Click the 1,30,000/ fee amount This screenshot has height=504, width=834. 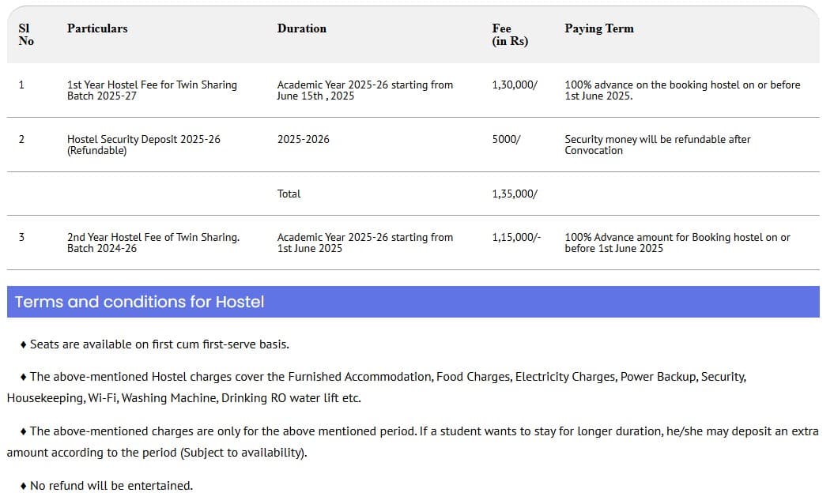[x=514, y=85]
